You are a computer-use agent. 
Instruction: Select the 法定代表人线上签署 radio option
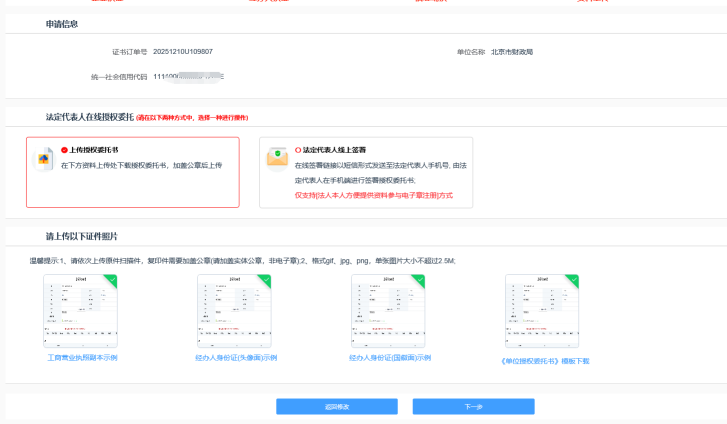(x=298, y=149)
